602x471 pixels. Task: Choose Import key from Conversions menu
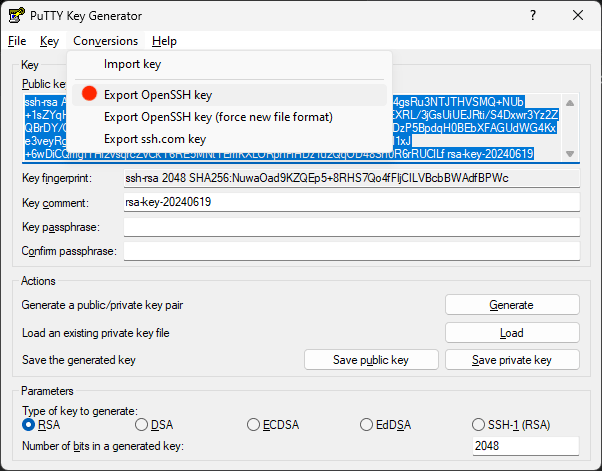tap(229, 64)
